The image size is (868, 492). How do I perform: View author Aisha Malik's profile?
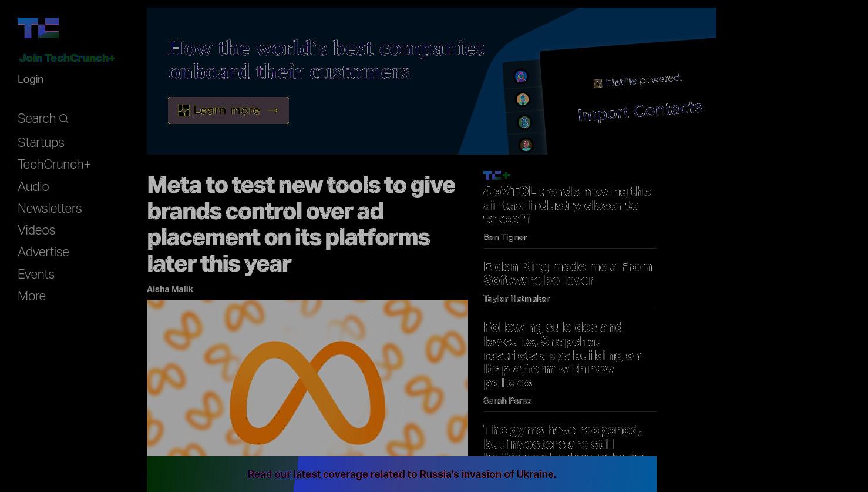170,289
